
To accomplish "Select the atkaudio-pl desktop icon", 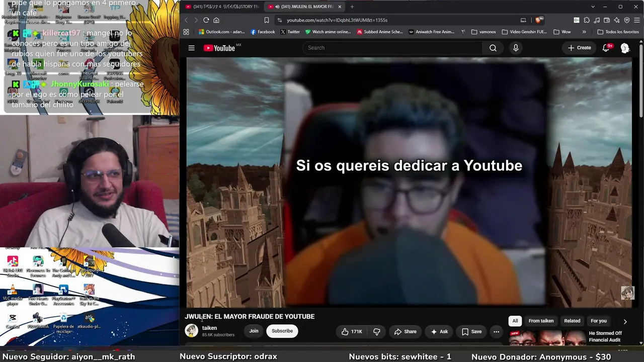I will pos(89,321).
